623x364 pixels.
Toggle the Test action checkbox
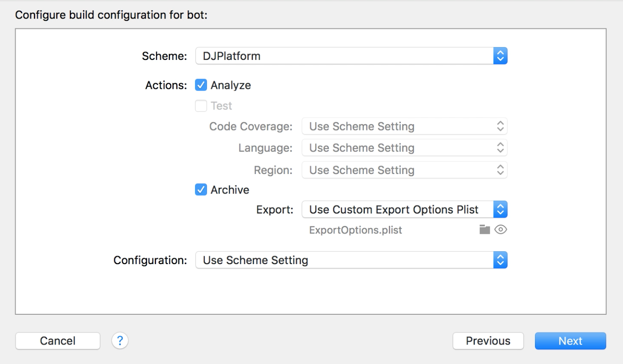tap(201, 106)
